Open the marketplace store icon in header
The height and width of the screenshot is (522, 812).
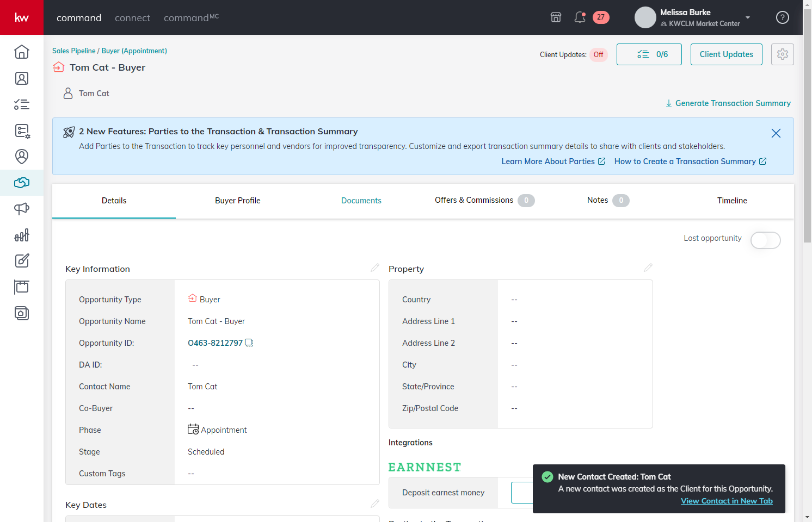point(556,17)
